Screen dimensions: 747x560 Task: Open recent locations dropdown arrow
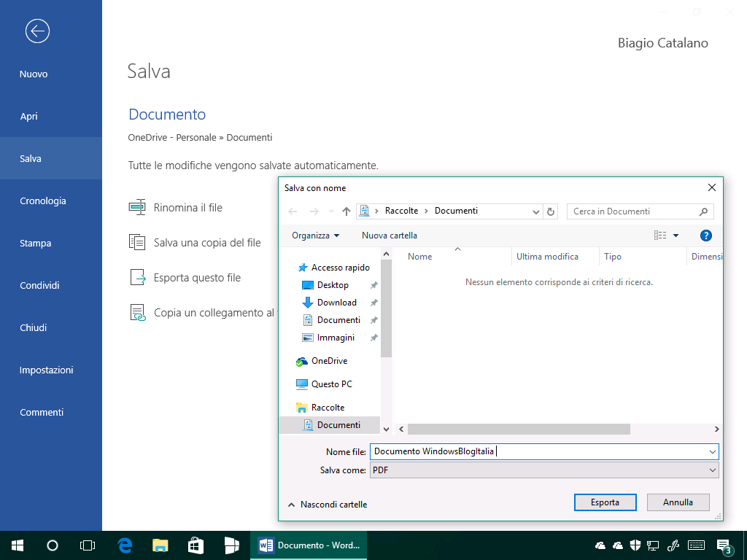click(331, 211)
